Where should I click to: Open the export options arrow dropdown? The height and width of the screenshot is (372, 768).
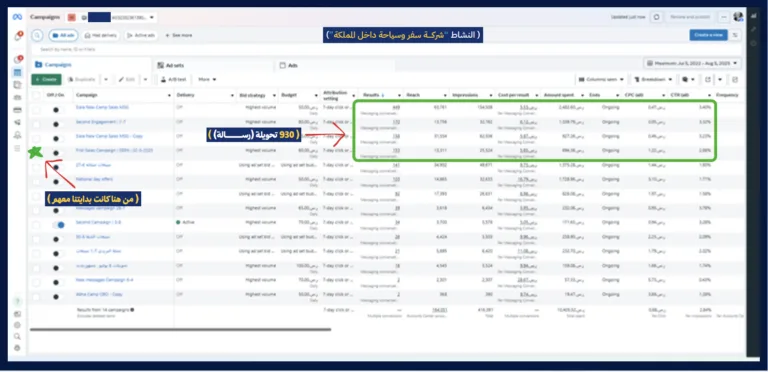720,79
